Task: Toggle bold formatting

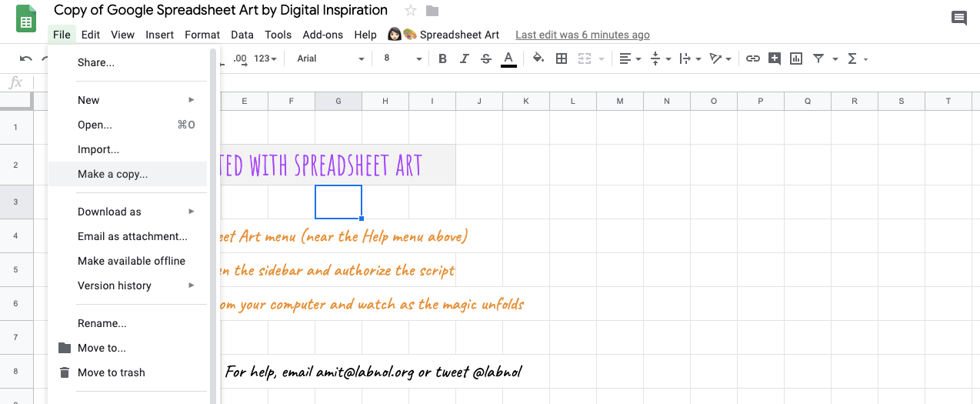Action: coord(442,58)
